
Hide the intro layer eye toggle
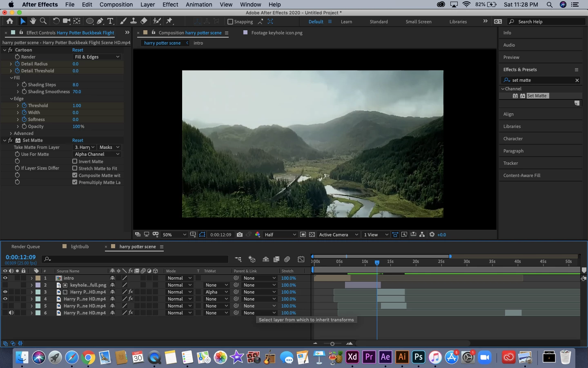[5, 278]
